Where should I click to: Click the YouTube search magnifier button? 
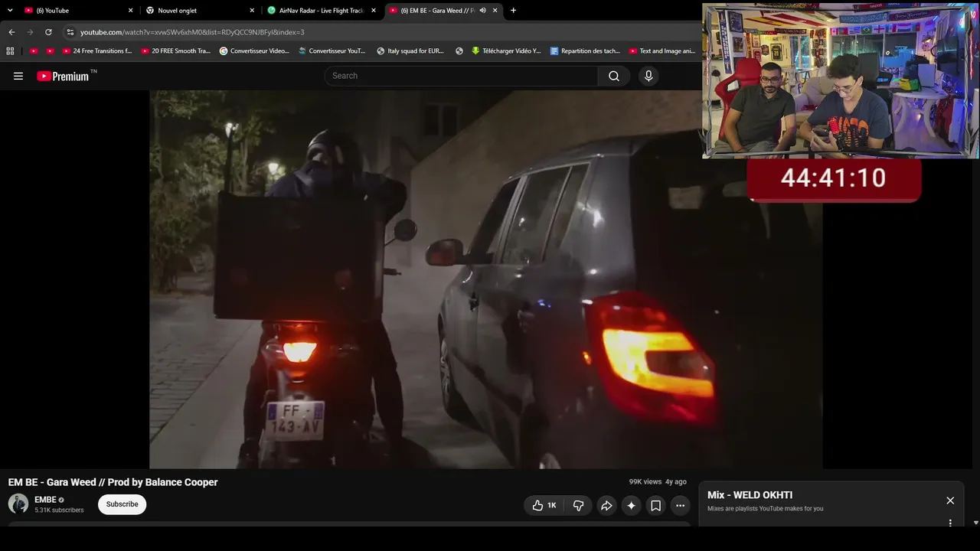(x=614, y=76)
